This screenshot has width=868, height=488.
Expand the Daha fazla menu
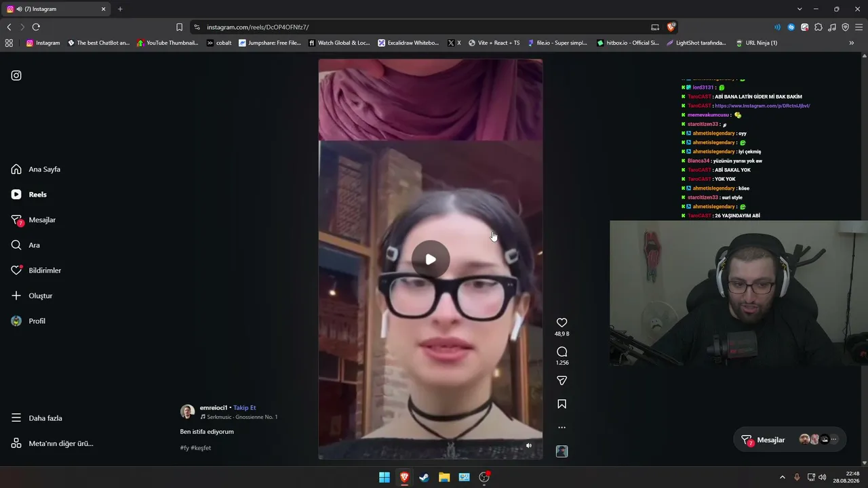tap(37, 418)
